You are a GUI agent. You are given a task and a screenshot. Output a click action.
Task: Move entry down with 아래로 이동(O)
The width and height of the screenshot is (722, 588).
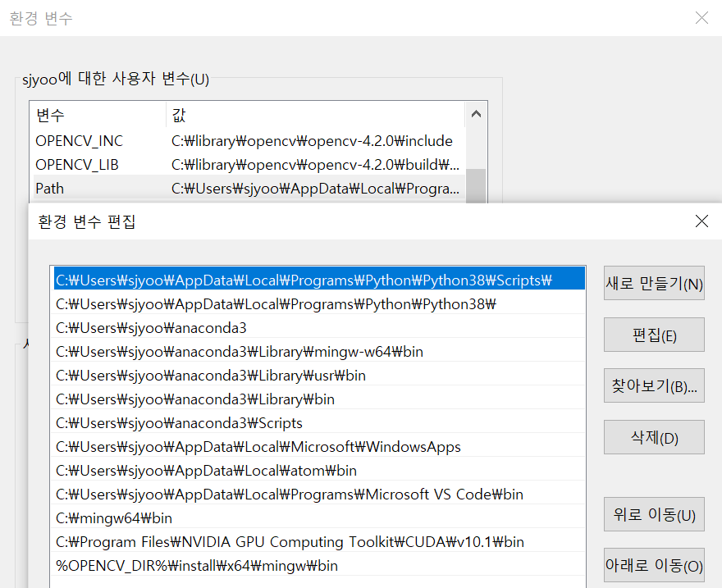pyautogui.click(x=654, y=565)
